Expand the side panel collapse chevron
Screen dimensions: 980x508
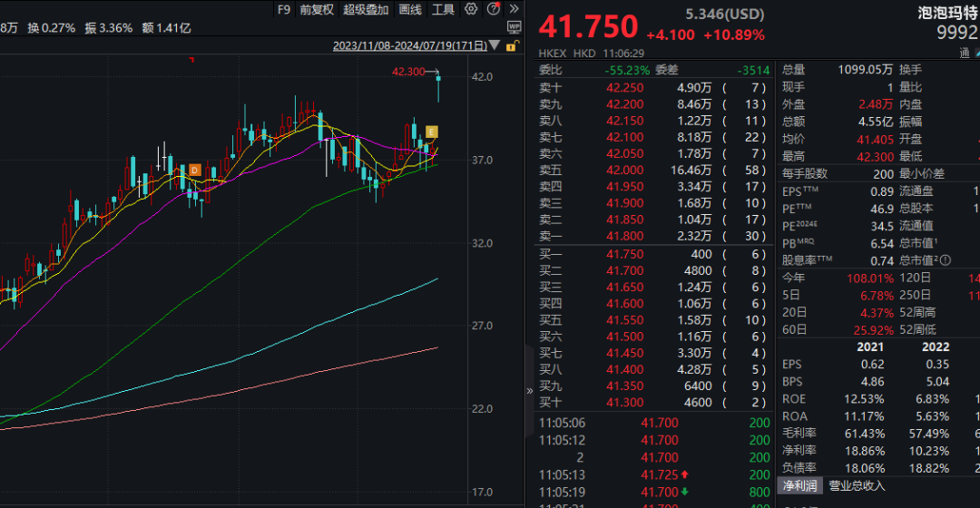[x=530, y=391]
